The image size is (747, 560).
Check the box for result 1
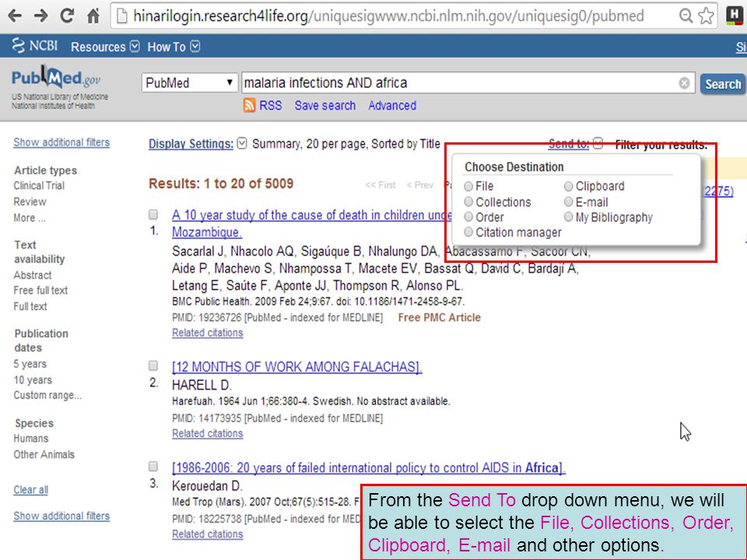[x=153, y=215]
